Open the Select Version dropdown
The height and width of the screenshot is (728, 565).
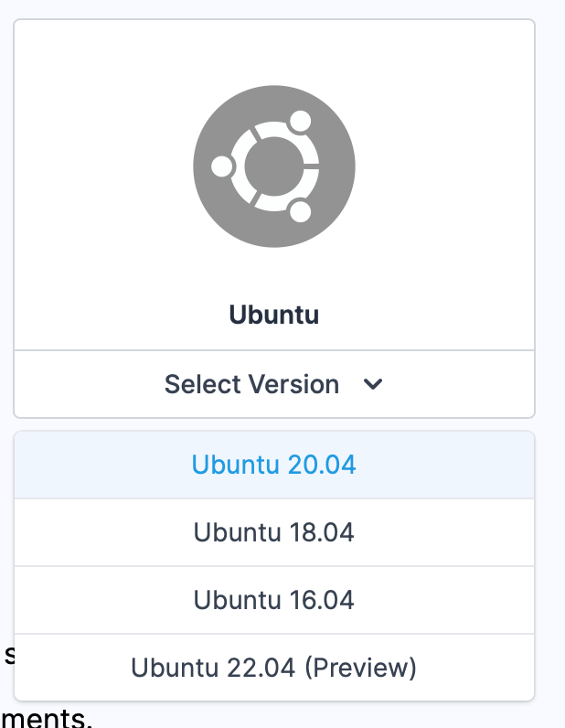pyautogui.click(x=274, y=384)
